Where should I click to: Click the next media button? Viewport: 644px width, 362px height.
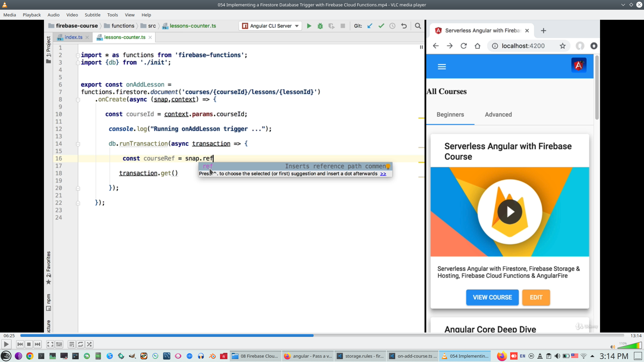tap(38, 344)
